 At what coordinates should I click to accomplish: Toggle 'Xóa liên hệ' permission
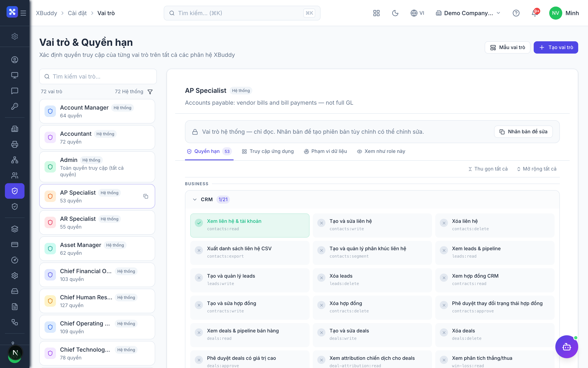pyautogui.click(x=495, y=225)
